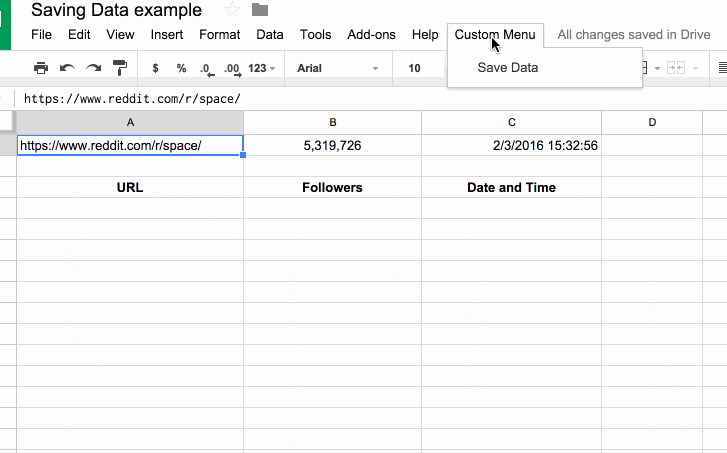Decrease decimal places icon
The width and height of the screenshot is (727, 453).
[207, 70]
